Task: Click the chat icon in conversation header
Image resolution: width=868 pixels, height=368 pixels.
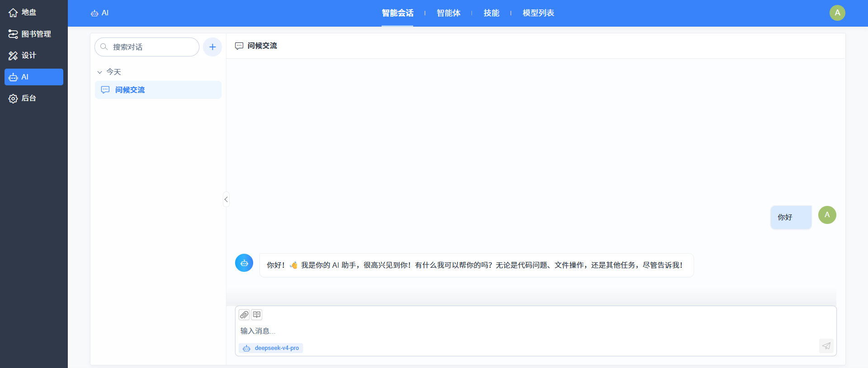Action: [x=239, y=46]
